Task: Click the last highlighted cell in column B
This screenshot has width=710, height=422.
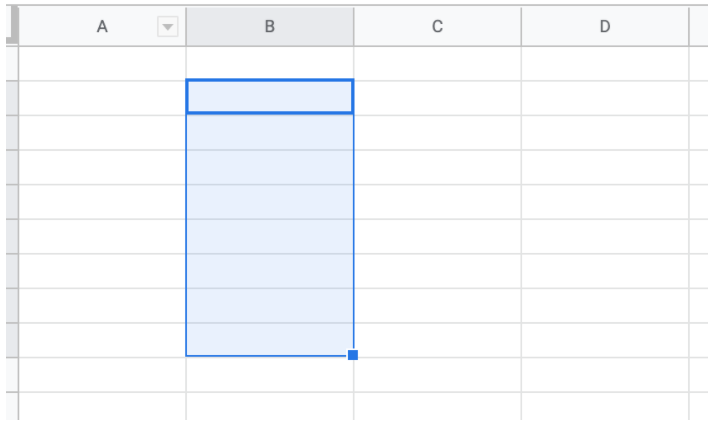Action: click(x=270, y=340)
